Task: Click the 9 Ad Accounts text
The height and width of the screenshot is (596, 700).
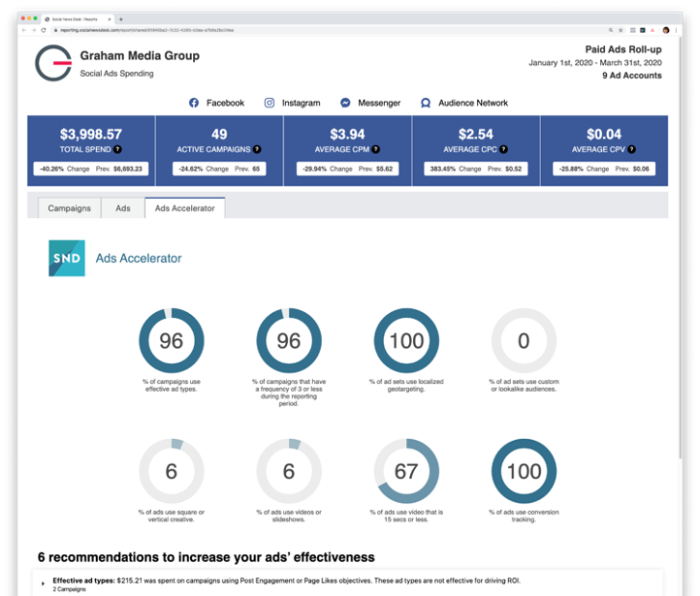Action: (x=632, y=76)
